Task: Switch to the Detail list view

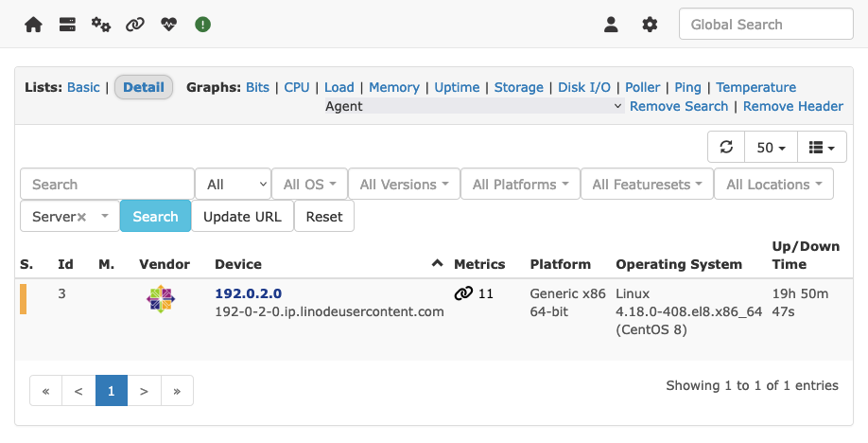Action: click(144, 87)
